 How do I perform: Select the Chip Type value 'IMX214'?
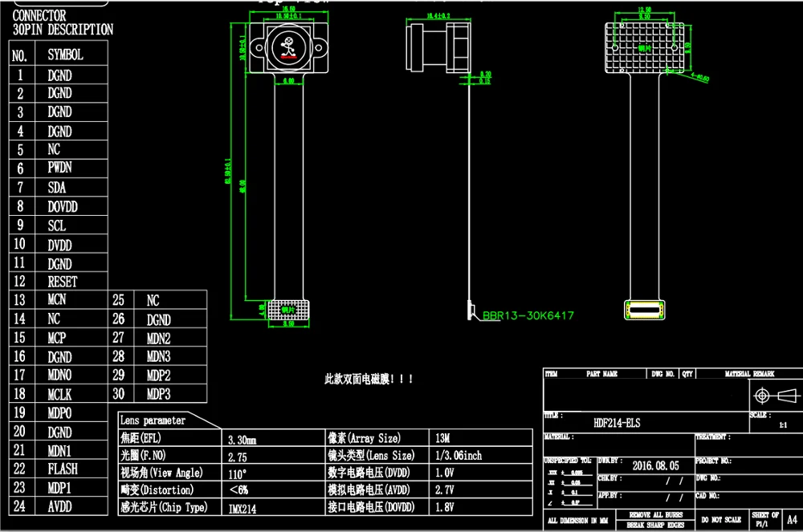(243, 509)
